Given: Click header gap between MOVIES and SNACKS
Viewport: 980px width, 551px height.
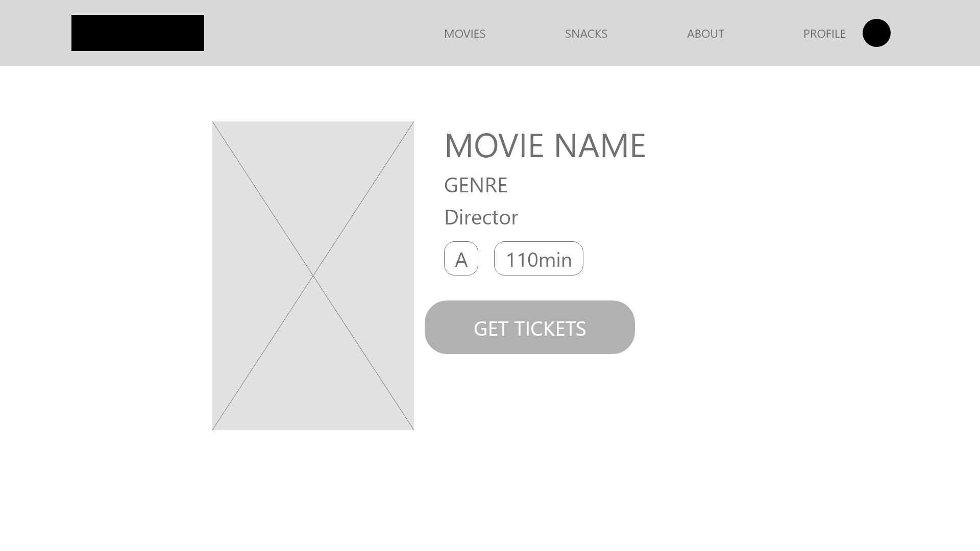Looking at the screenshot, I should tap(525, 33).
